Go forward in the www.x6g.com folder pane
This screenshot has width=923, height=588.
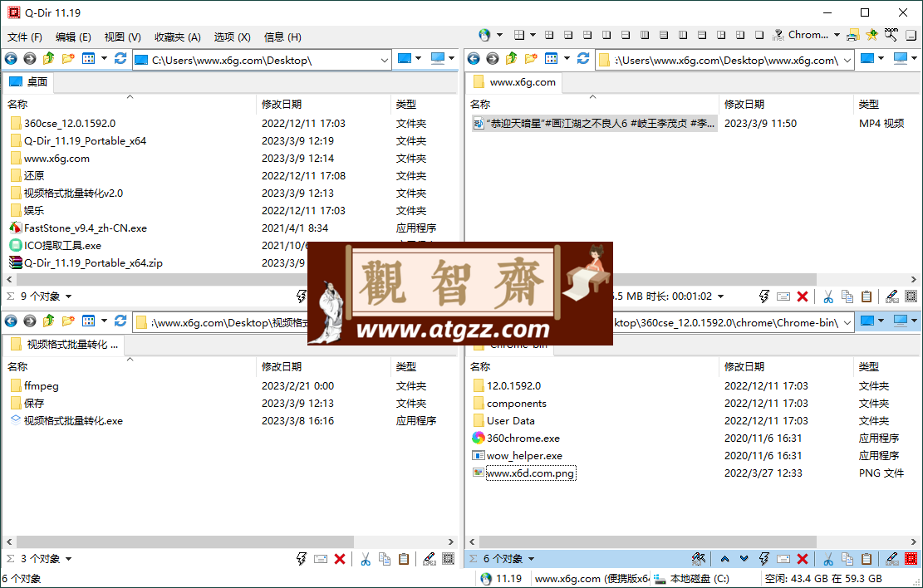point(493,58)
